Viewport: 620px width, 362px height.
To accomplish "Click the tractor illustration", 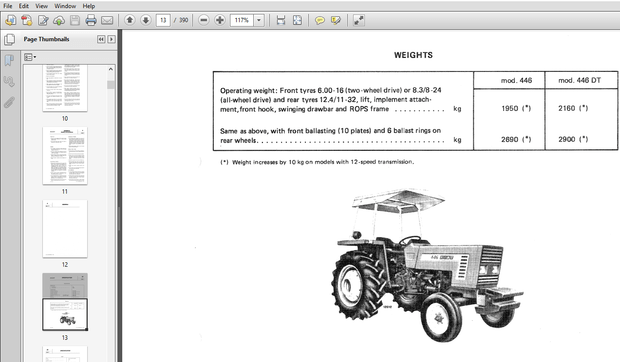I will (x=427, y=266).
